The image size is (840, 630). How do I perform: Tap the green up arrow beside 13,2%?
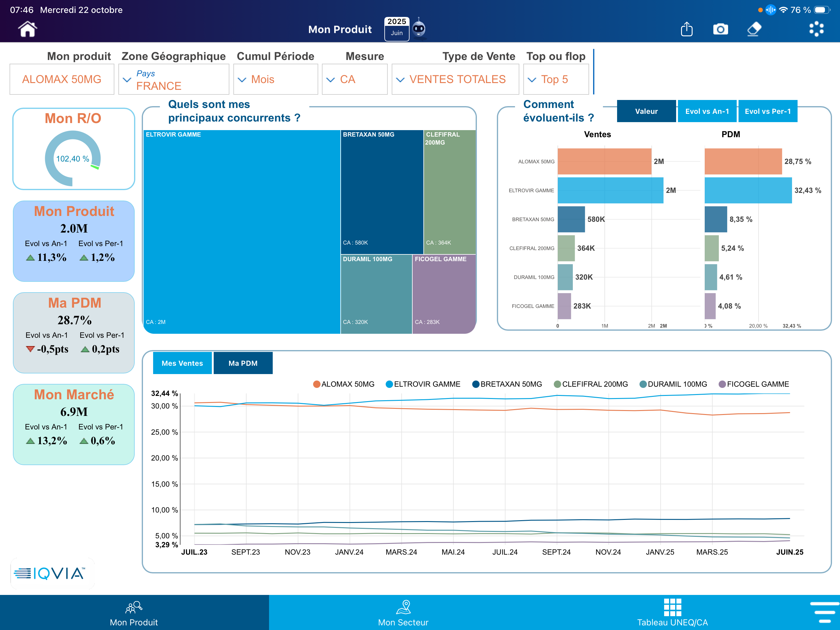[x=30, y=441]
